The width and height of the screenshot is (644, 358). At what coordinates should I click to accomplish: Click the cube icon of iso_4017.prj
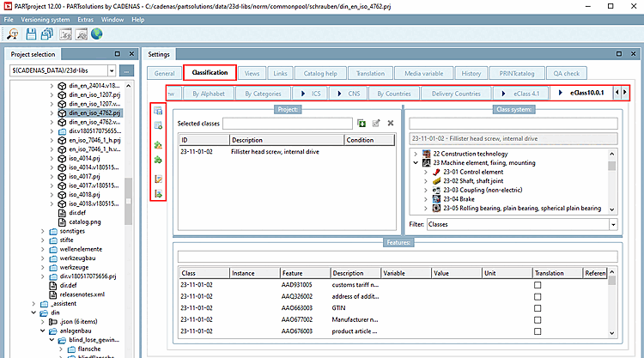[x=62, y=177]
